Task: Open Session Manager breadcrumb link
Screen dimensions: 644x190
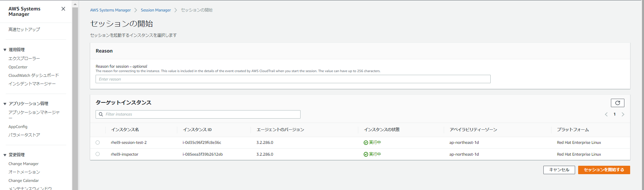Action: 156,10
